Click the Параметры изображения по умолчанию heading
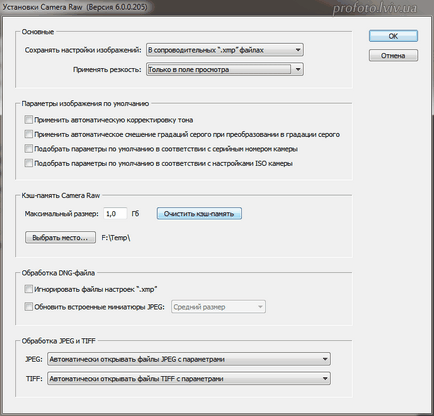Image resolution: width=434 pixels, height=416 pixels. (x=85, y=103)
